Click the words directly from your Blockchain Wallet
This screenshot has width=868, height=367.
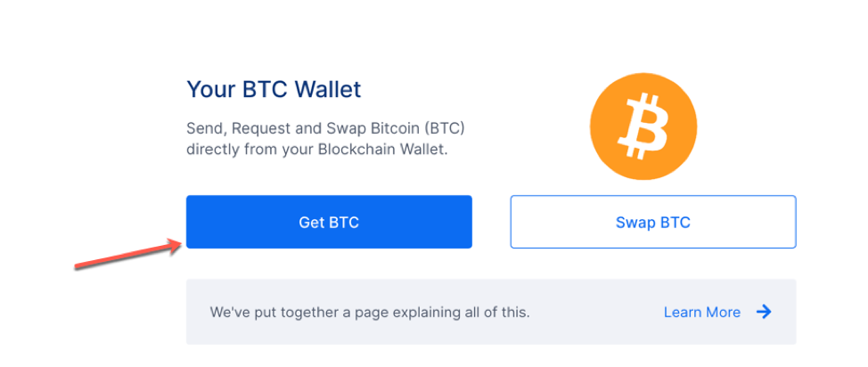click(x=316, y=150)
